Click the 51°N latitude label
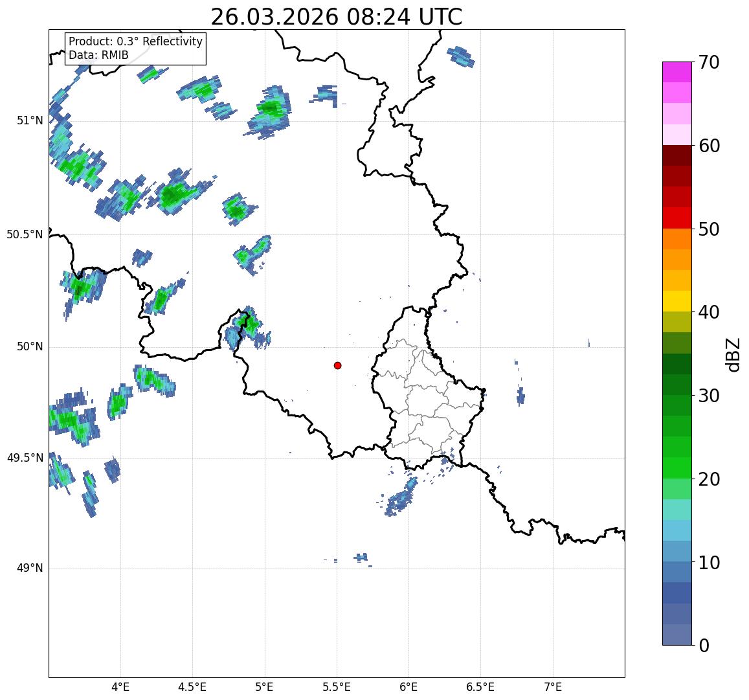The height and width of the screenshot is (700, 749). click(30, 120)
